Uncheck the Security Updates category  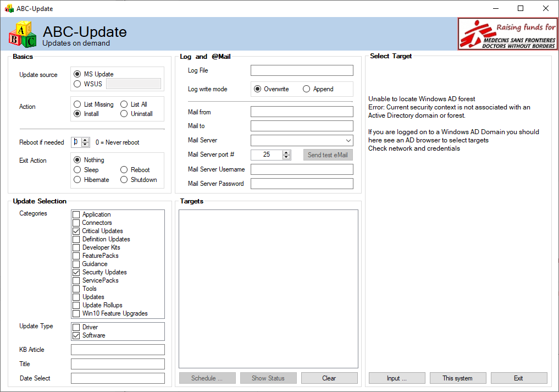point(76,272)
